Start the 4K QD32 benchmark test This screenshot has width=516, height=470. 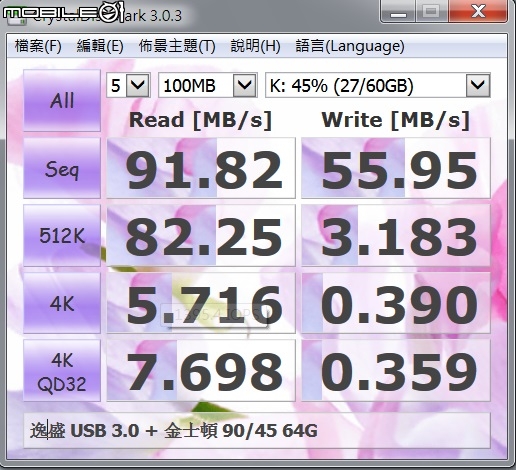62,370
